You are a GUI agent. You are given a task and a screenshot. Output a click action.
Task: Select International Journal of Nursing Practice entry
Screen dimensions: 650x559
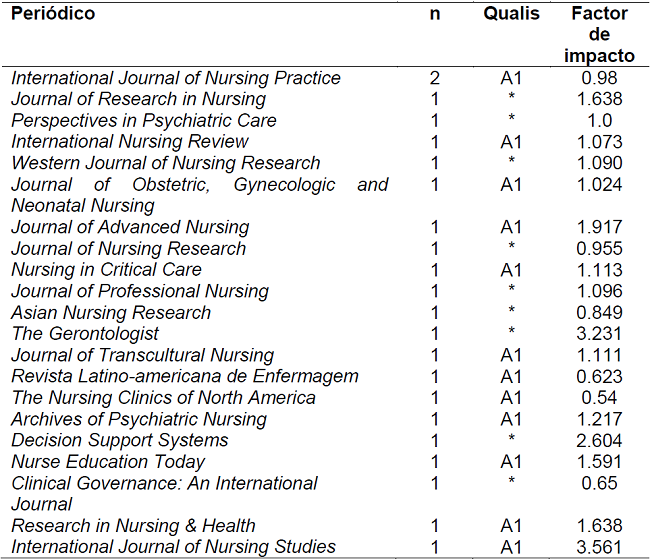pyautogui.click(x=176, y=78)
